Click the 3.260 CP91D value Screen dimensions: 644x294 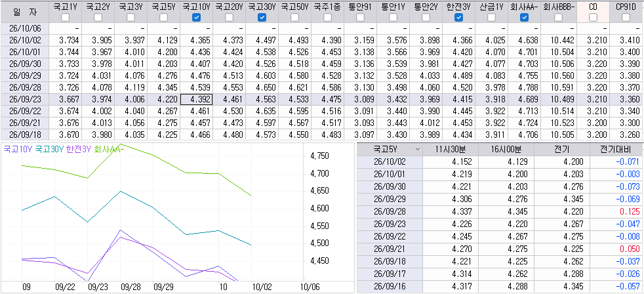point(626,135)
